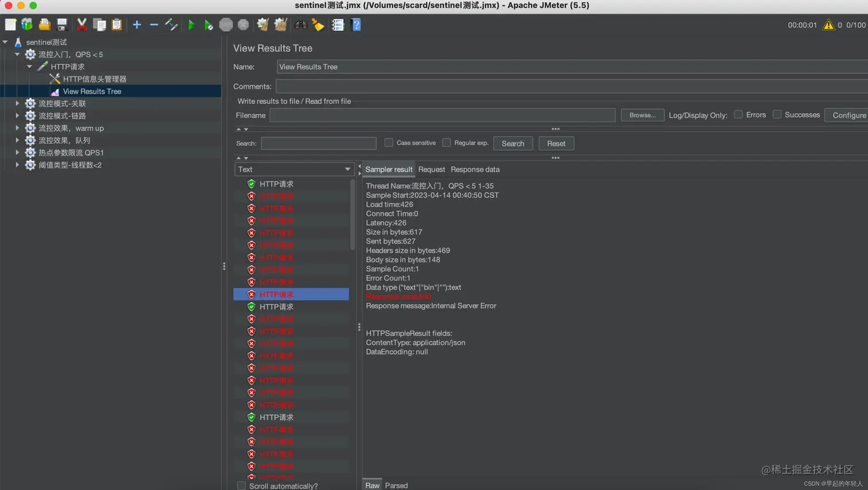Viewport: 868px width, 490px height.
Task: Click the Clear results broom icon
Action: click(263, 25)
